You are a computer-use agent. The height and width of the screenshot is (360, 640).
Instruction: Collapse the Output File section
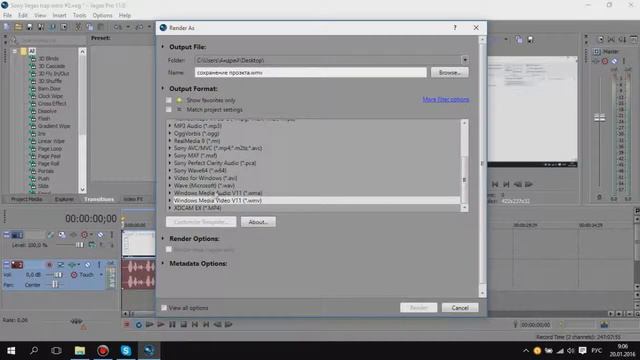163,47
